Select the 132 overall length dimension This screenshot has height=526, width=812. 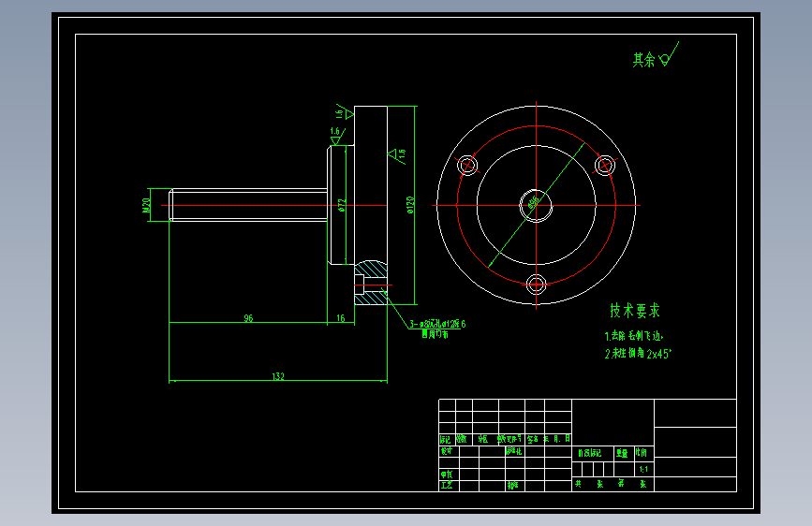click(278, 376)
